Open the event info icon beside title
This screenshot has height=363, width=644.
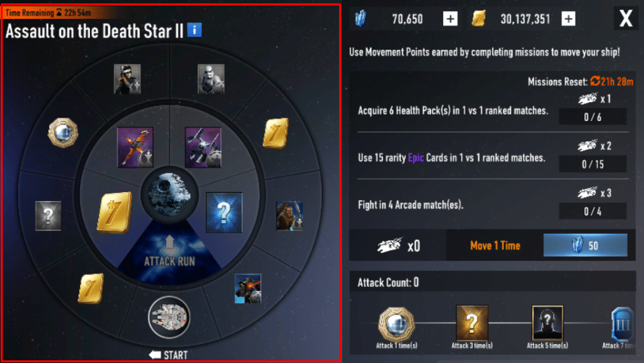195,30
